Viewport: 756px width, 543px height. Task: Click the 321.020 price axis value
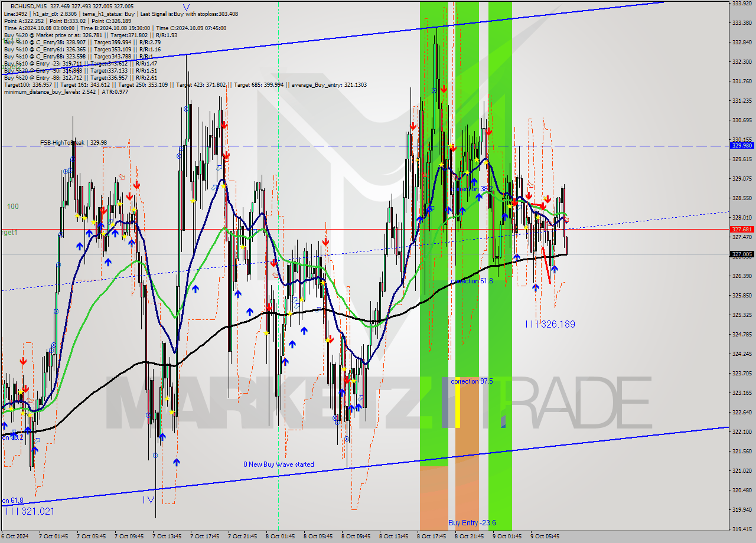tap(742, 470)
